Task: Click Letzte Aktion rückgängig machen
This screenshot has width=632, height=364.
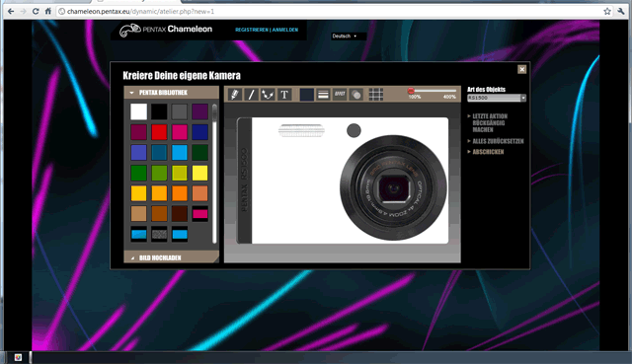Action: (x=490, y=122)
